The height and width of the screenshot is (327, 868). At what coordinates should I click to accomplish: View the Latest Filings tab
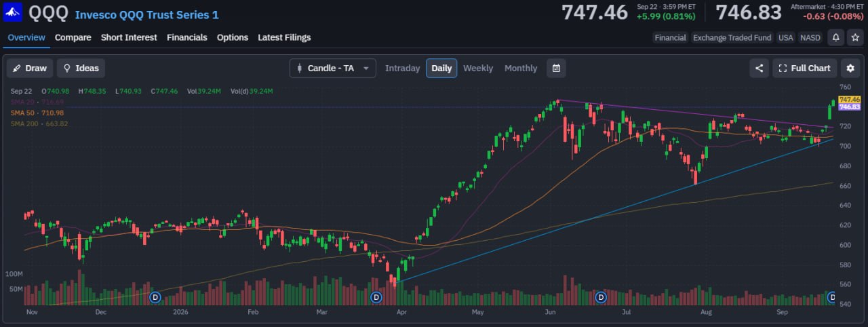284,37
